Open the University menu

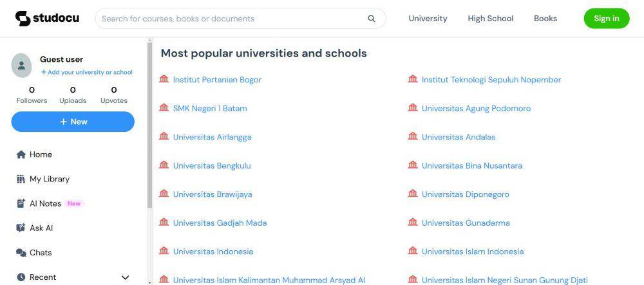[x=428, y=19]
